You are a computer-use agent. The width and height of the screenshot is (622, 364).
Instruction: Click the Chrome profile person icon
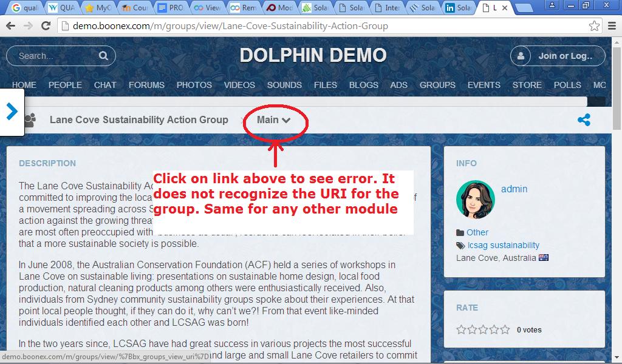(552, 5)
